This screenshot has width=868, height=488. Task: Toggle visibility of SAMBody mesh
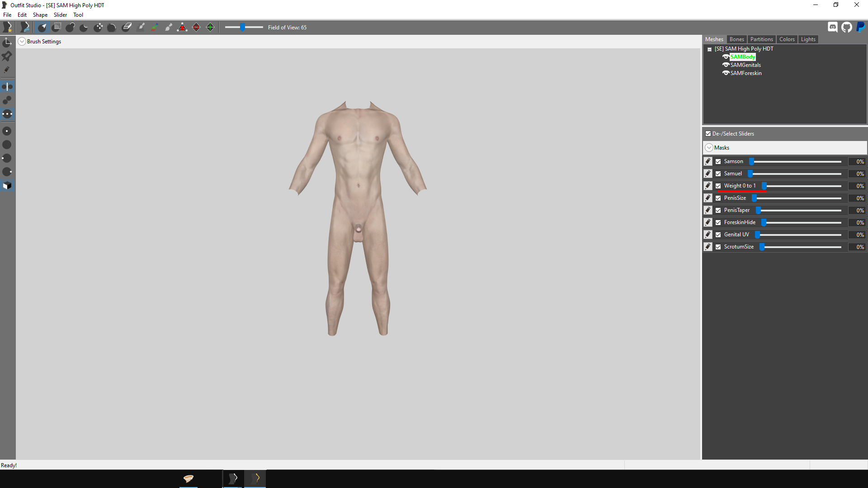pyautogui.click(x=726, y=57)
